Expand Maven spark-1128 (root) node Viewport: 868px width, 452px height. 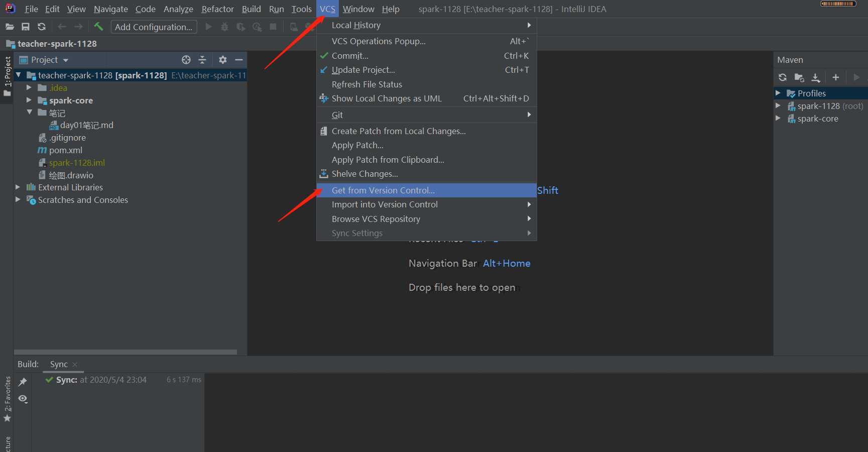pyautogui.click(x=778, y=106)
